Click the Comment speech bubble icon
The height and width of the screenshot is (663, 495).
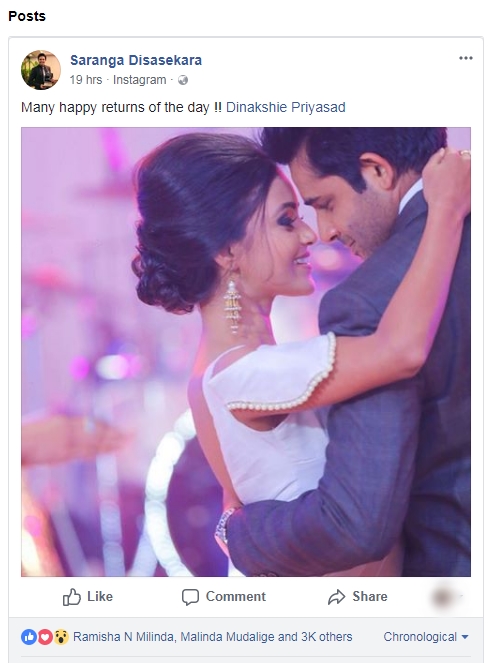tap(190, 597)
